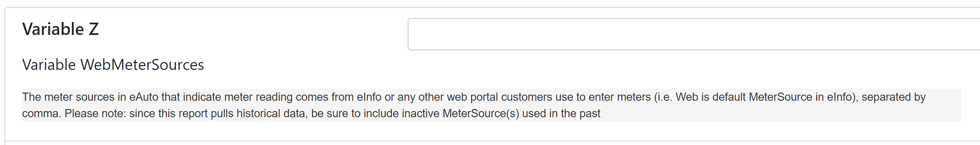Click 'used in the past' text

(561, 114)
